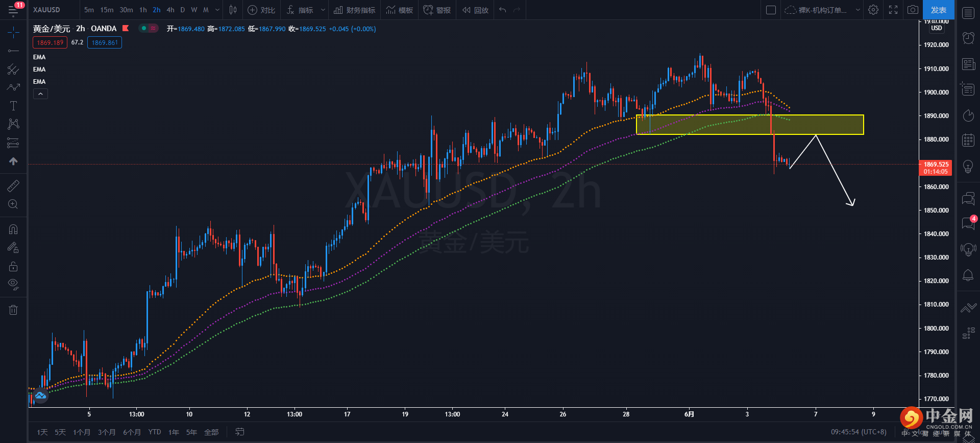This screenshot has width=980, height=443.
Task: Enter fullscreen mode
Action: point(893,10)
